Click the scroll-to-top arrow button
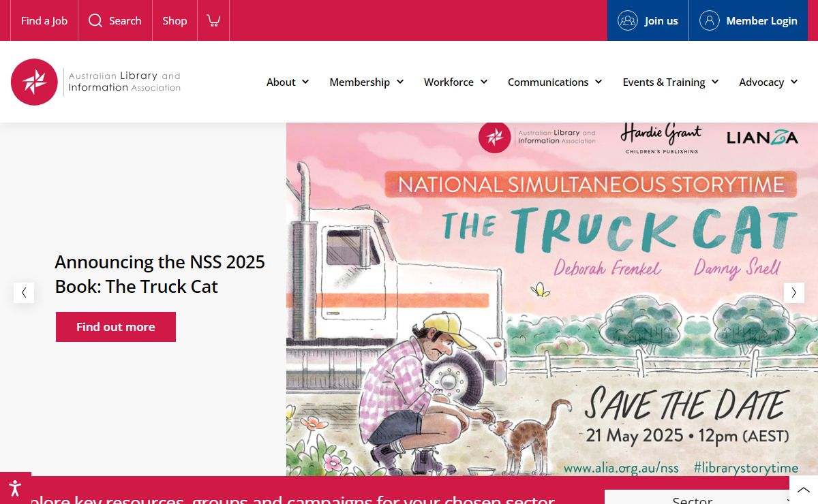Image resolution: width=818 pixels, height=504 pixels. click(804, 490)
